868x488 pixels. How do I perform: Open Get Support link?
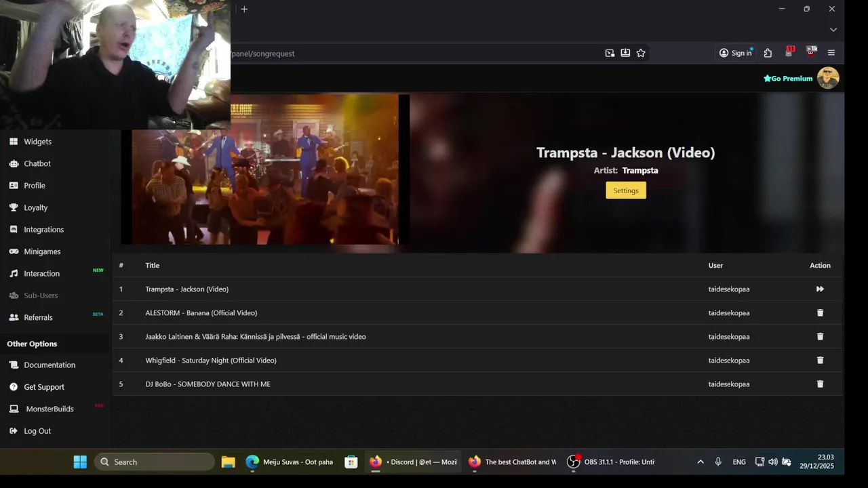pyautogui.click(x=44, y=387)
